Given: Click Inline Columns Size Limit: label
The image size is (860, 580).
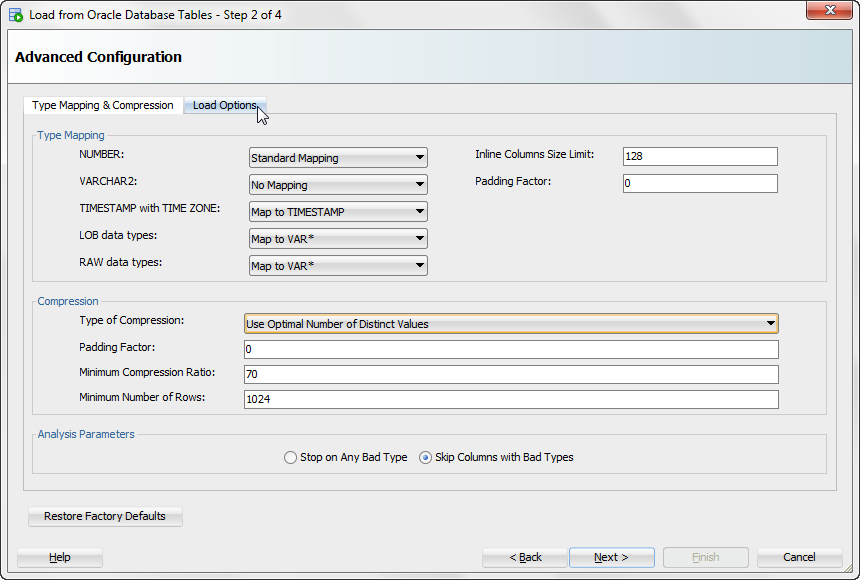Looking at the screenshot, I should point(535,154).
